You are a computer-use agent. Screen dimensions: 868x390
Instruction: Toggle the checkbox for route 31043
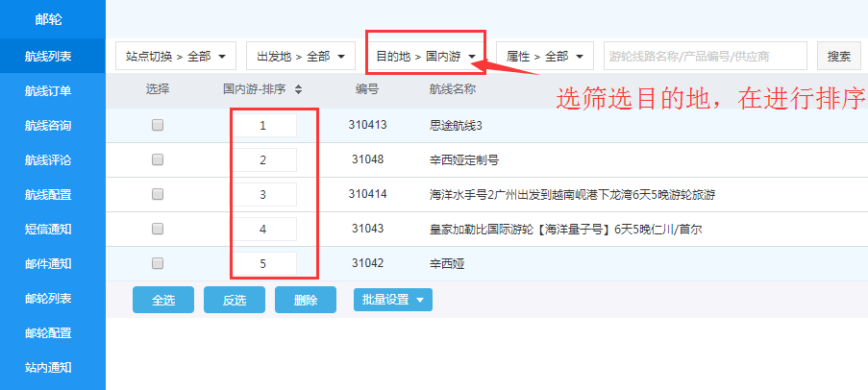pos(158,229)
